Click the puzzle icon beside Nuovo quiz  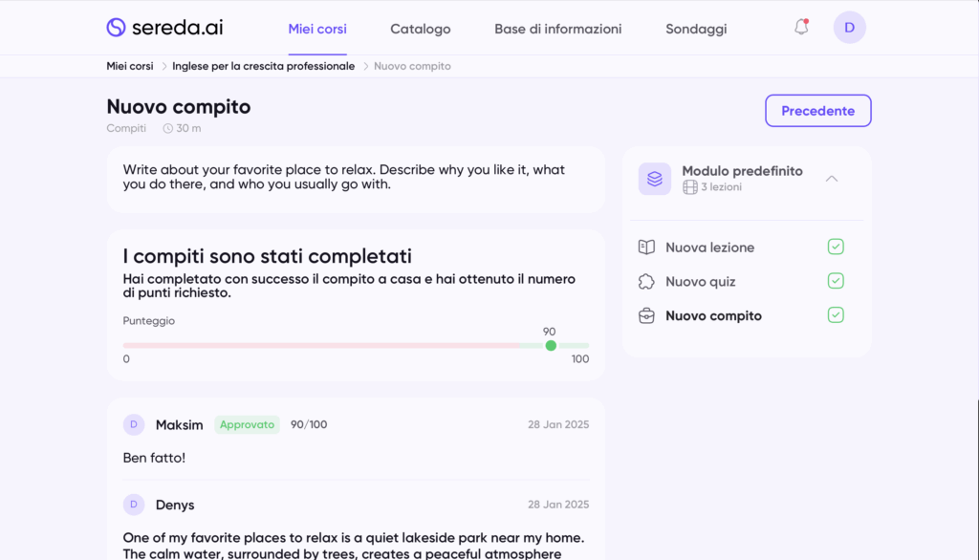[646, 282]
